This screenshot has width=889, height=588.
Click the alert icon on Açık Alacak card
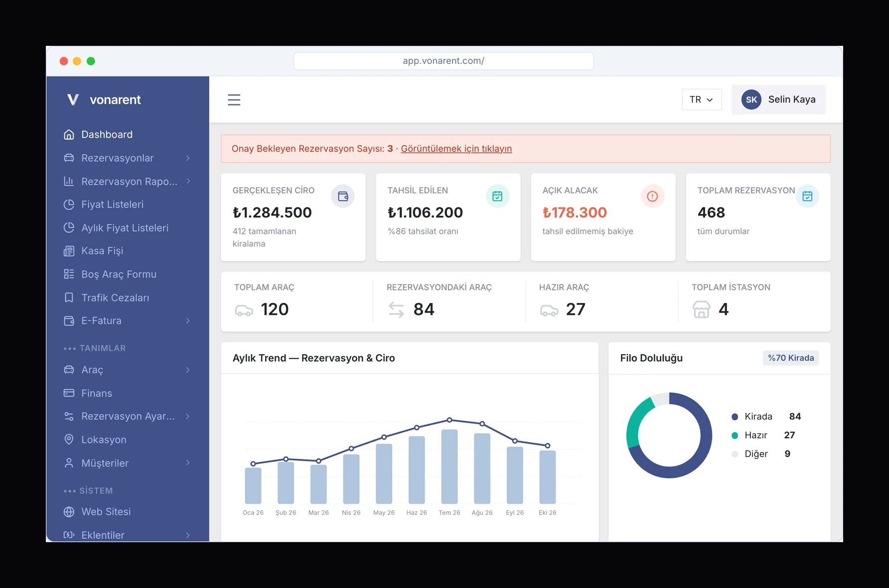click(x=652, y=196)
